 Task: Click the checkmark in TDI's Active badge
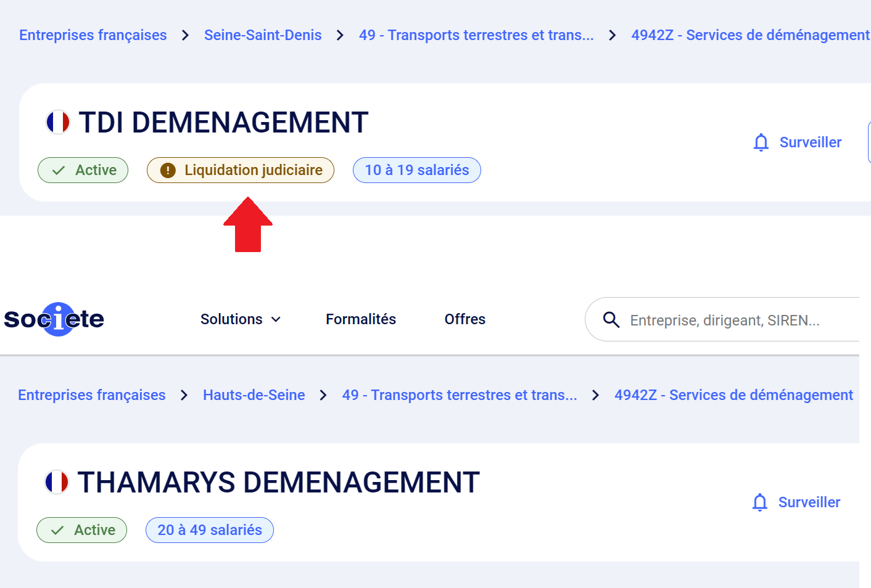pos(59,170)
